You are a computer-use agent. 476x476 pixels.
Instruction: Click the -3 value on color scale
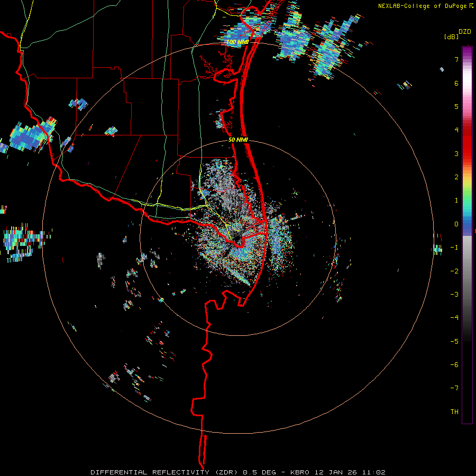click(454, 295)
